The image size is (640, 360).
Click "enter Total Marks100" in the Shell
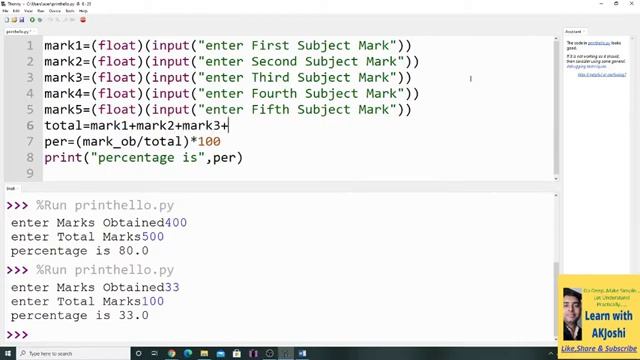pyautogui.click(x=87, y=301)
